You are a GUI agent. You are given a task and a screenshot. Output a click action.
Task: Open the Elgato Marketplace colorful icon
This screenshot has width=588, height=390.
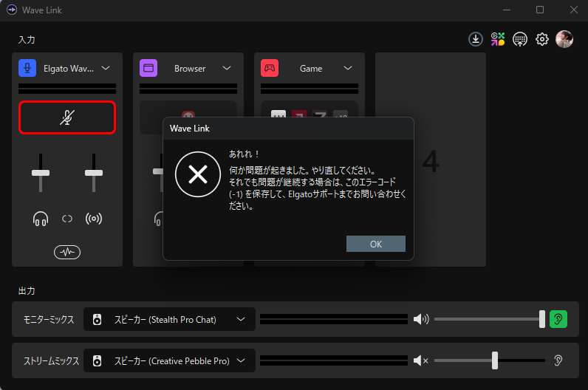pyautogui.click(x=498, y=39)
